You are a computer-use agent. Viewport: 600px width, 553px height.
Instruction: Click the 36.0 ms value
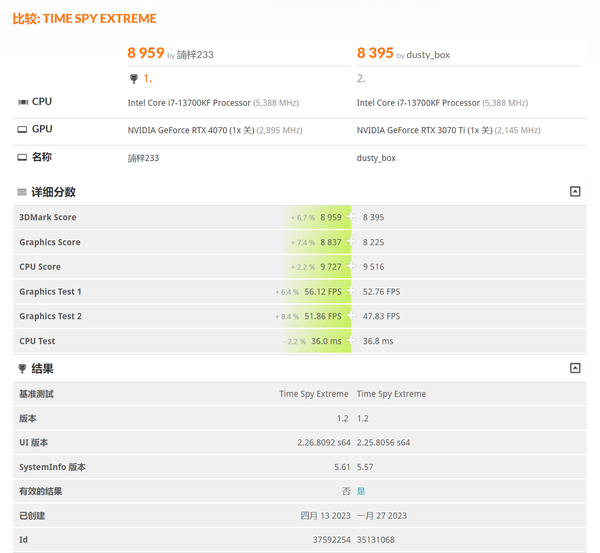pyautogui.click(x=326, y=341)
